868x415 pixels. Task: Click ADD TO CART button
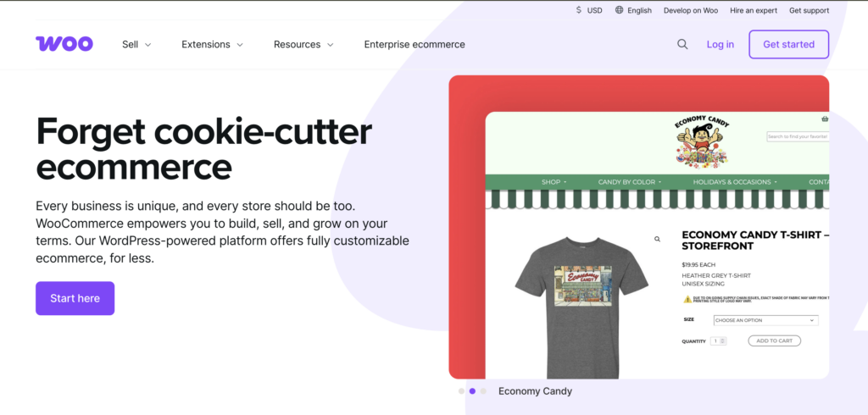[775, 340]
